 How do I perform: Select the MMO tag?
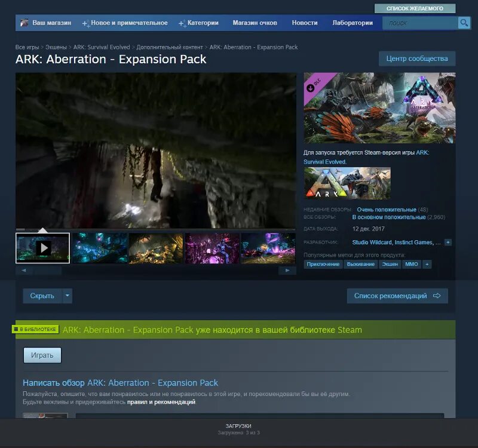point(411,264)
